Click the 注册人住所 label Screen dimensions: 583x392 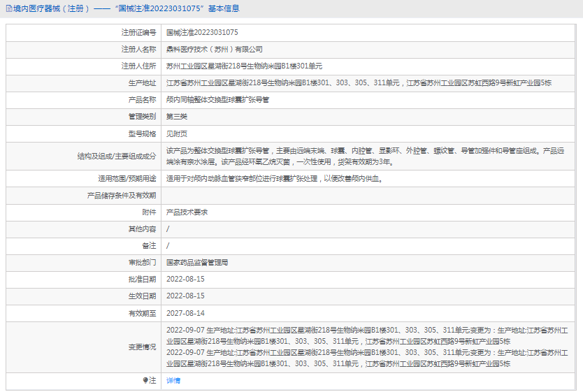[x=138, y=66]
